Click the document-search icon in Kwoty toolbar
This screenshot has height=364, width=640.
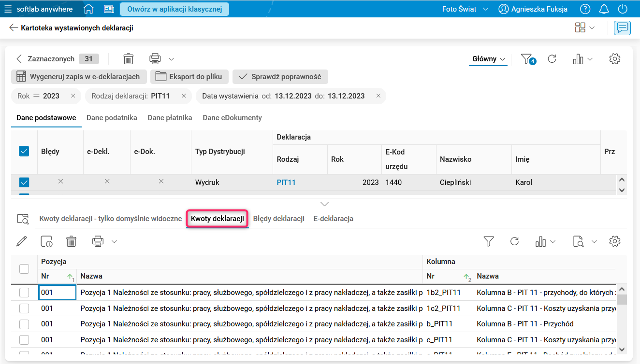(x=579, y=241)
